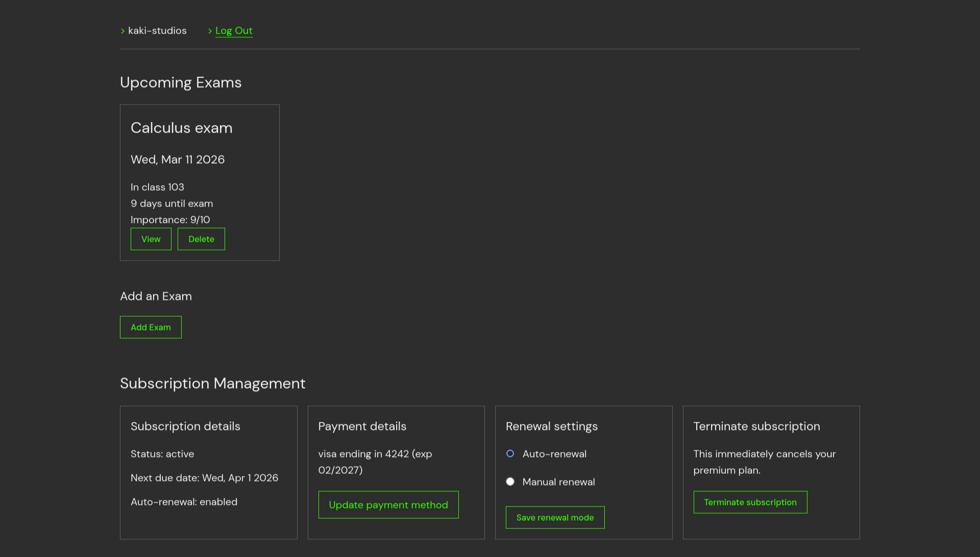The width and height of the screenshot is (980, 557).
Task: Click the Terminate subscription card heading
Action: point(756,426)
